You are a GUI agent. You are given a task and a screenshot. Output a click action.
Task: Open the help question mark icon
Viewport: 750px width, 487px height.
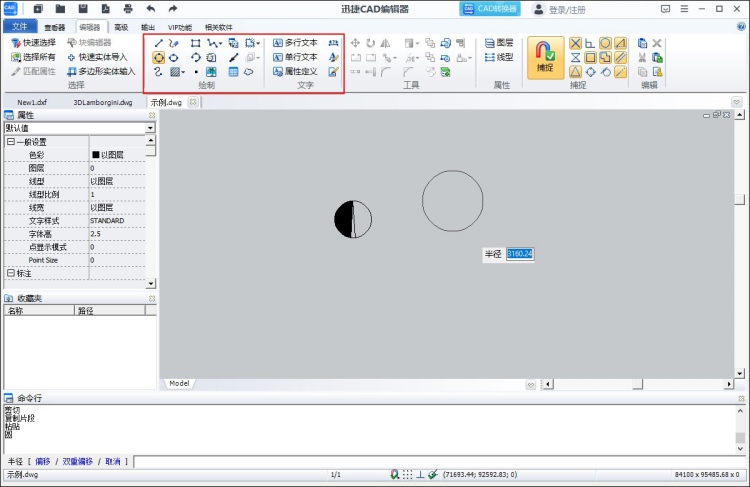pyautogui.click(x=741, y=27)
